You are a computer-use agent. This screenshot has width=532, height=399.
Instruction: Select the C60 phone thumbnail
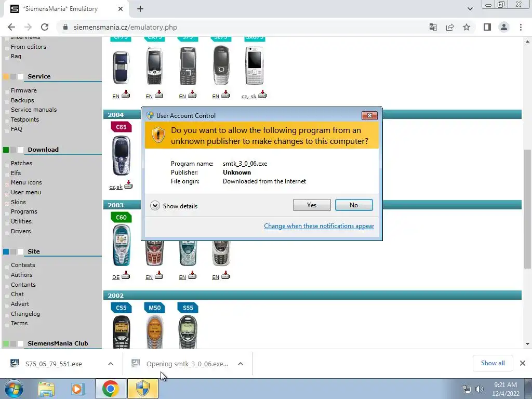121,245
